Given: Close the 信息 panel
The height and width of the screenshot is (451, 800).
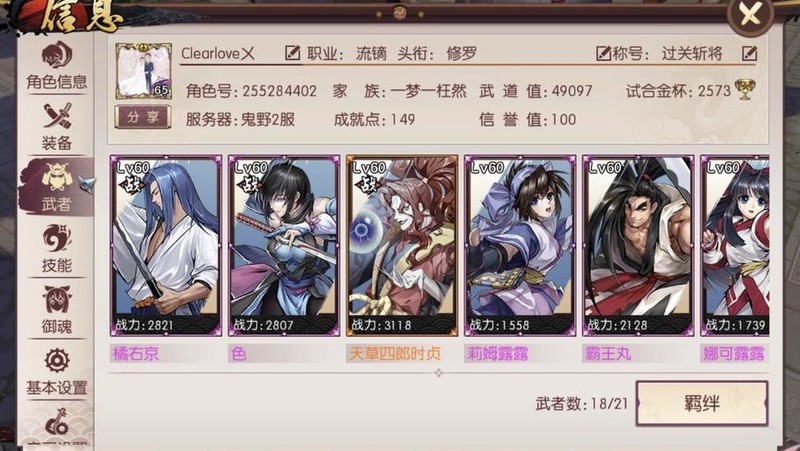Looking at the screenshot, I should click(751, 14).
